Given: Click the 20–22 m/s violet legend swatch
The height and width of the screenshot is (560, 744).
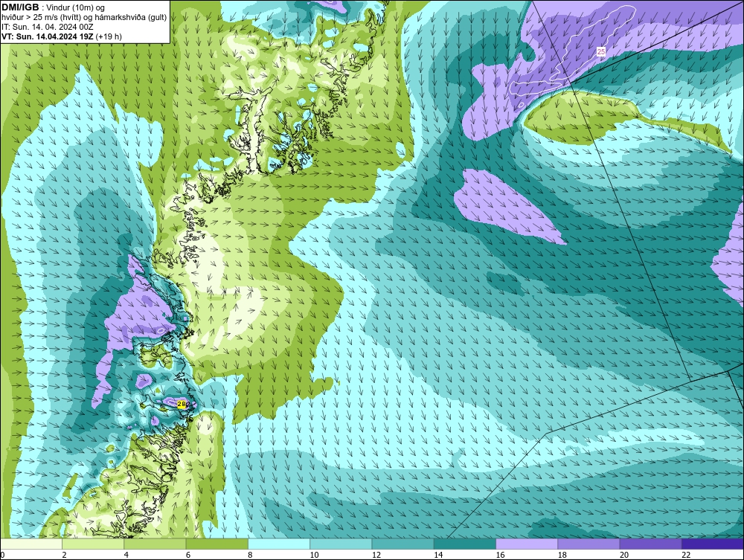Looking at the screenshot, I should 650,544.
